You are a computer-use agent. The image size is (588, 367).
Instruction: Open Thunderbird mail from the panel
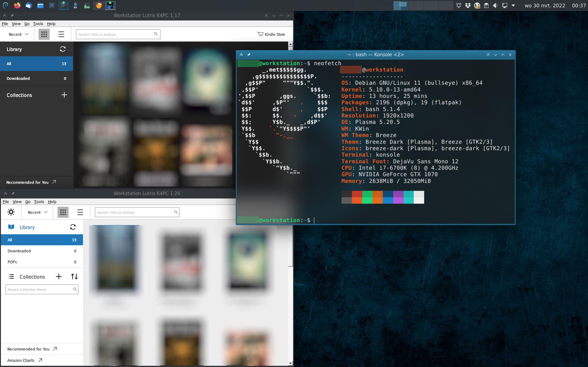coord(29,5)
